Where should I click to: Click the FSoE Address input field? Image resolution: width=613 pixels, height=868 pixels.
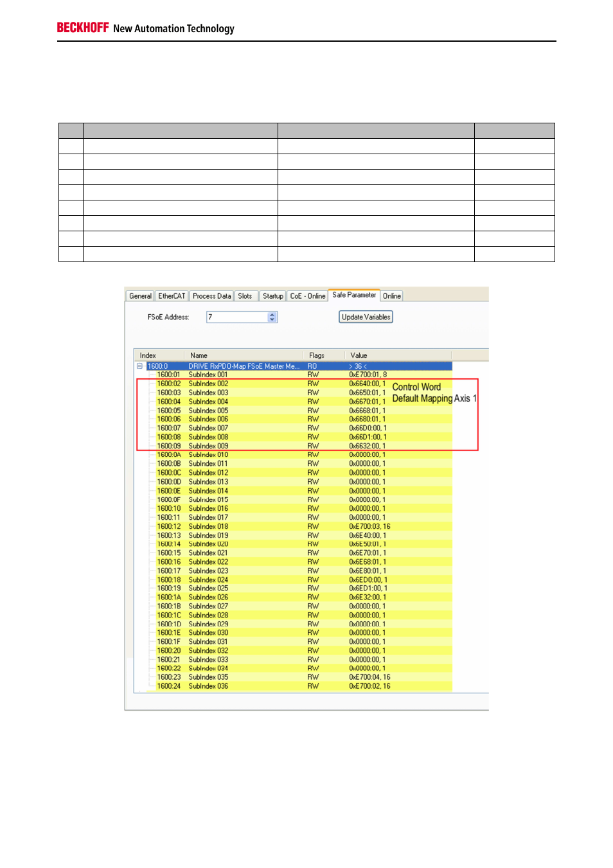tap(236, 317)
